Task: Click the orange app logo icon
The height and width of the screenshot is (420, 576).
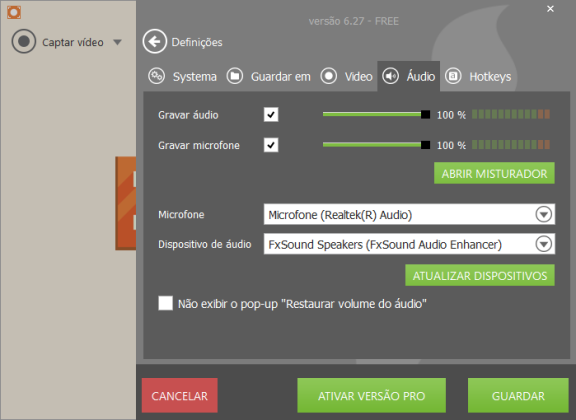Action: click(x=14, y=12)
